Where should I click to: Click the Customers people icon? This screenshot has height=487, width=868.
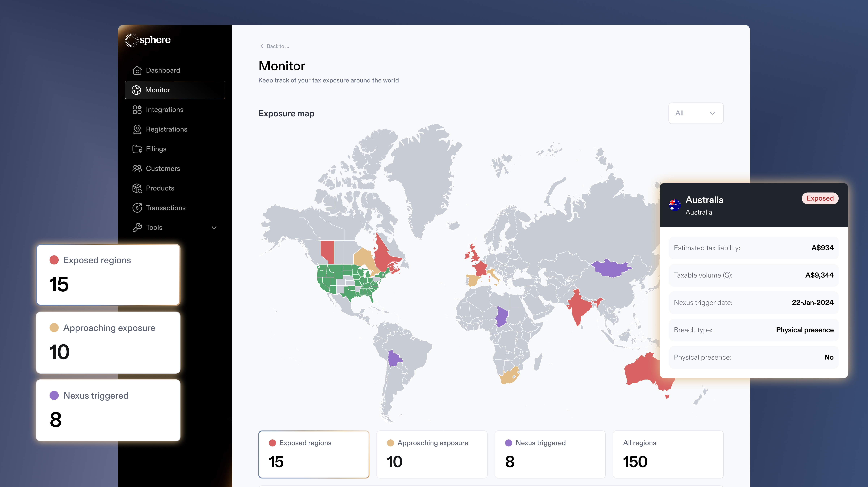(x=137, y=168)
